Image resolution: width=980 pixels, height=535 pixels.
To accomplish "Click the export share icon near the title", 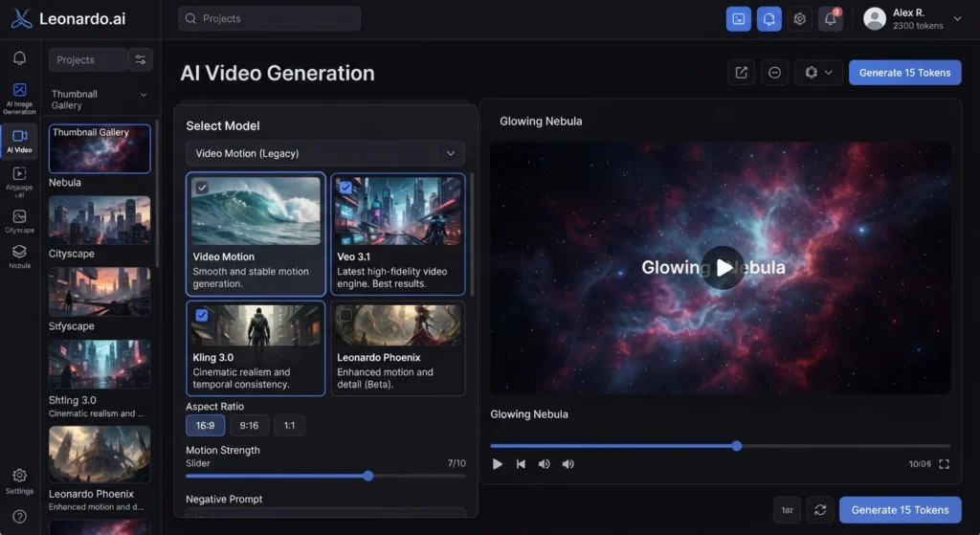I will 742,73.
